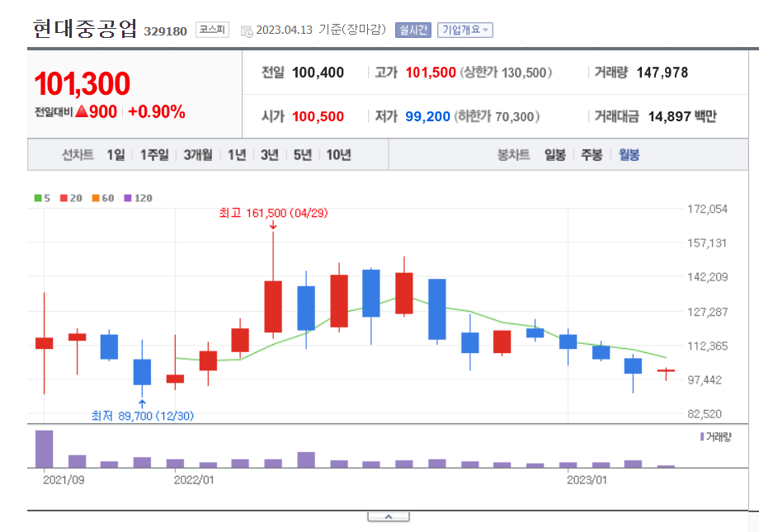This screenshot has width=759, height=532.
Task: Click the +0.90% change percentage
Action: [x=157, y=112]
